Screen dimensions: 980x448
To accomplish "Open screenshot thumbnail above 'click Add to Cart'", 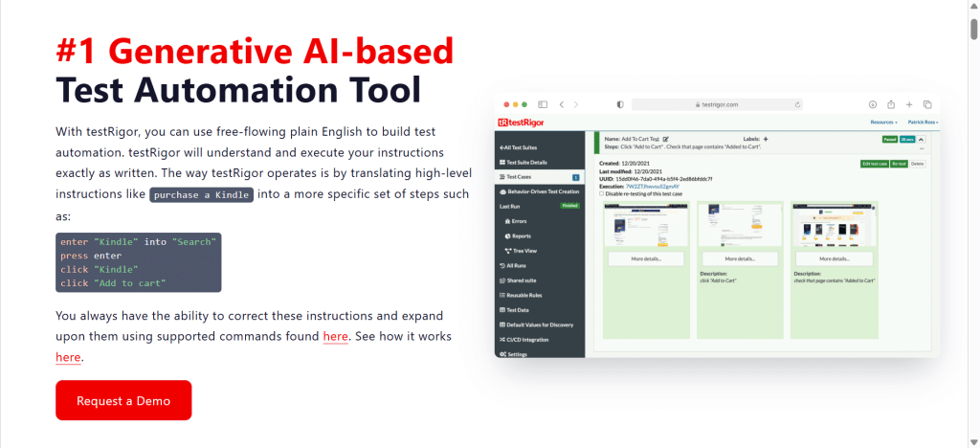I will point(740,225).
